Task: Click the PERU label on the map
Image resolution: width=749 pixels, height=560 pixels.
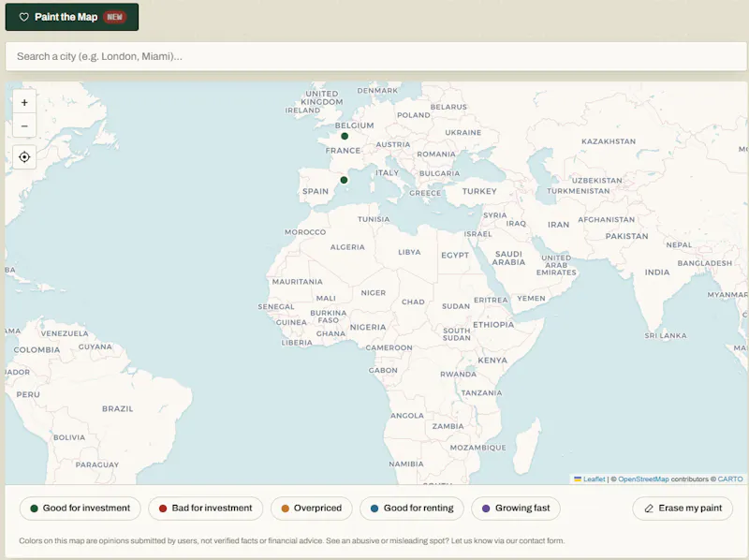Action: point(28,394)
